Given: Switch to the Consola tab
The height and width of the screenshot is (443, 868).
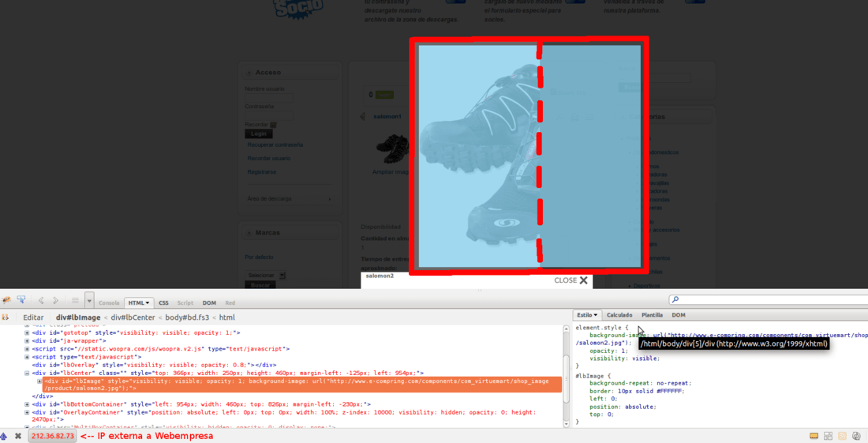Looking at the screenshot, I should coord(109,303).
